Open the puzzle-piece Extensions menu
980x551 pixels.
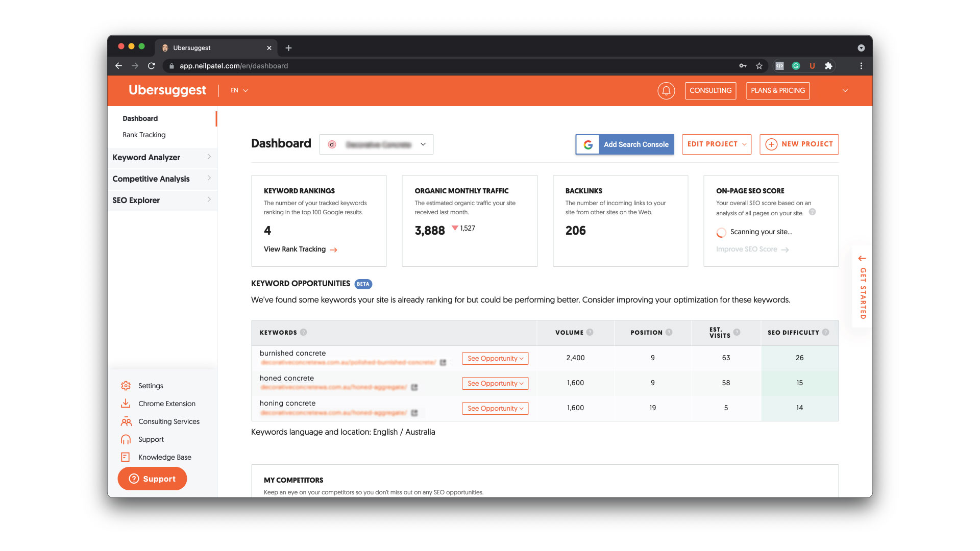coord(828,66)
